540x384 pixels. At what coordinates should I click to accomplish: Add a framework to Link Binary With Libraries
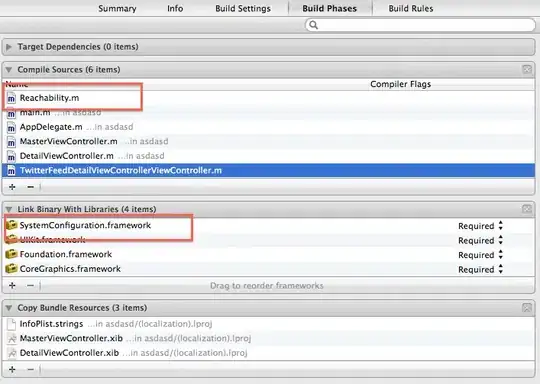pos(12,286)
